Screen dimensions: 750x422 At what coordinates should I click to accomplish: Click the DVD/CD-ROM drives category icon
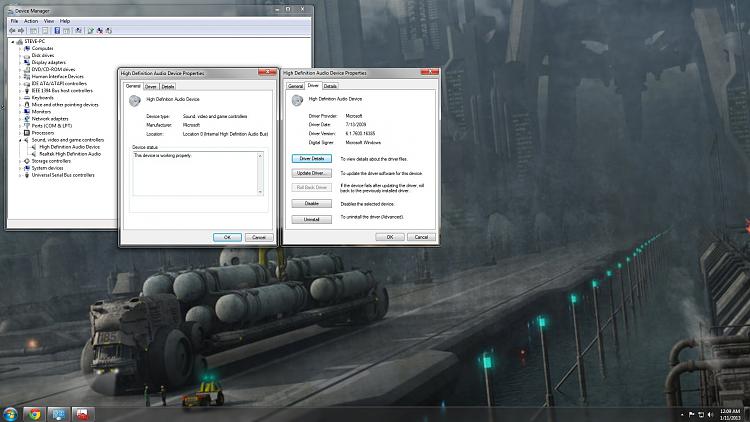click(27, 69)
